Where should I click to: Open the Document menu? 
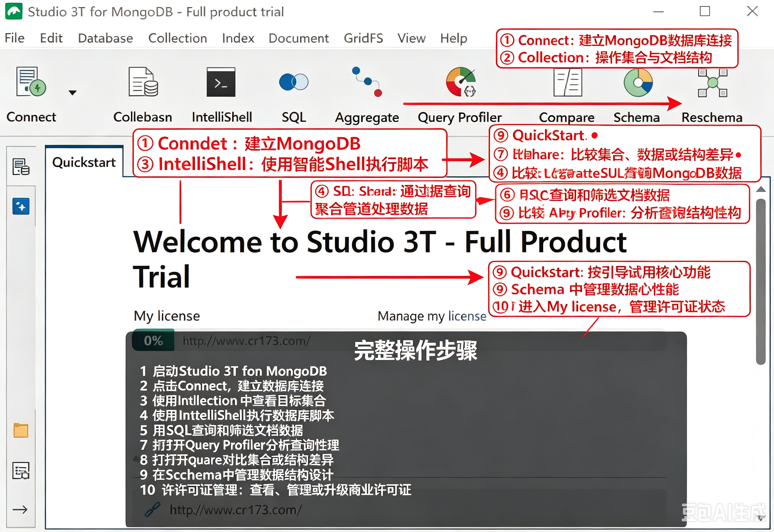pyautogui.click(x=299, y=38)
